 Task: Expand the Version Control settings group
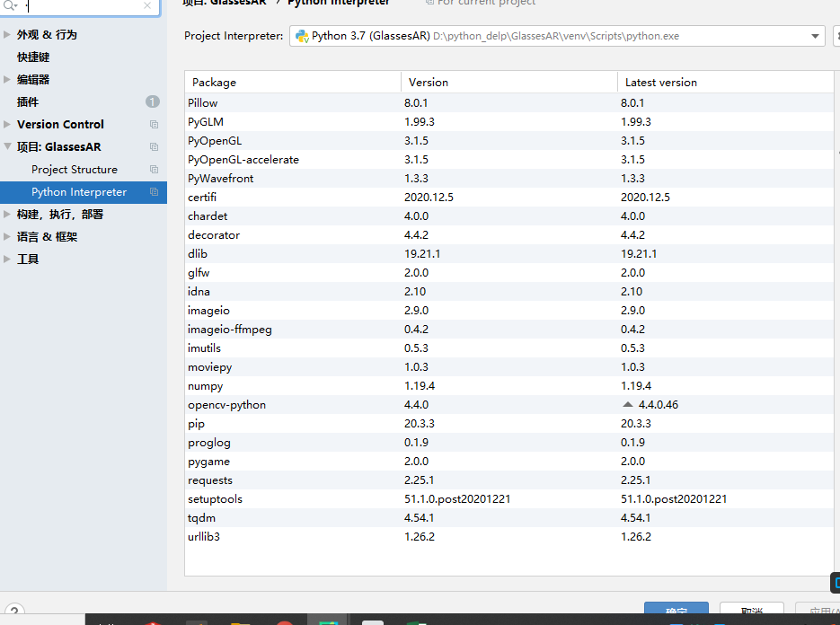(x=7, y=124)
